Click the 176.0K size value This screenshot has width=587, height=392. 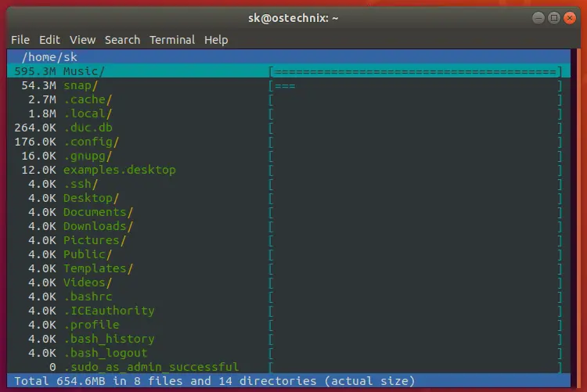pos(35,142)
